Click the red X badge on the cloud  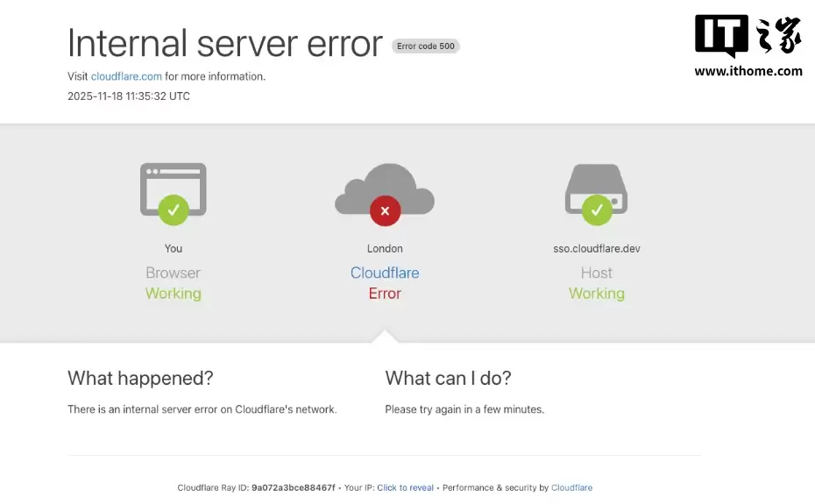tap(385, 210)
